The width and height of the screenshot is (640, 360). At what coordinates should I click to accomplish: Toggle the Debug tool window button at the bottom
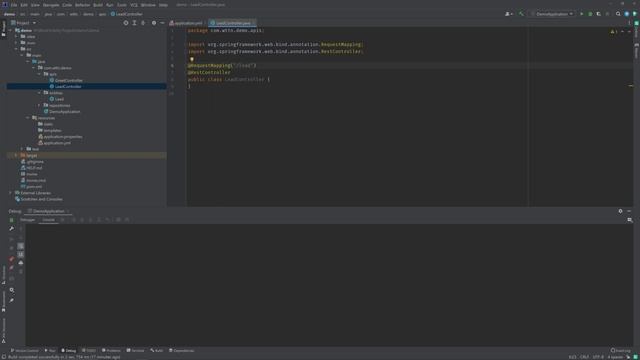[x=69, y=351]
